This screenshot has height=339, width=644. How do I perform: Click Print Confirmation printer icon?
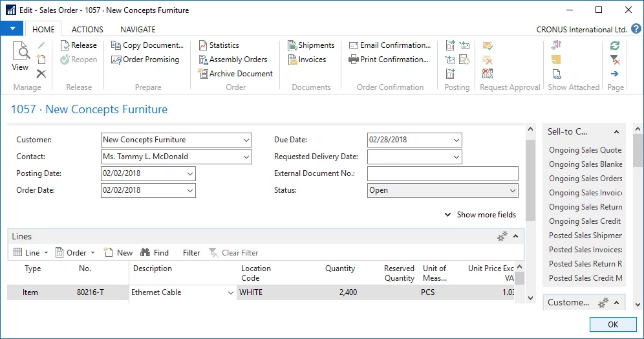coord(354,60)
